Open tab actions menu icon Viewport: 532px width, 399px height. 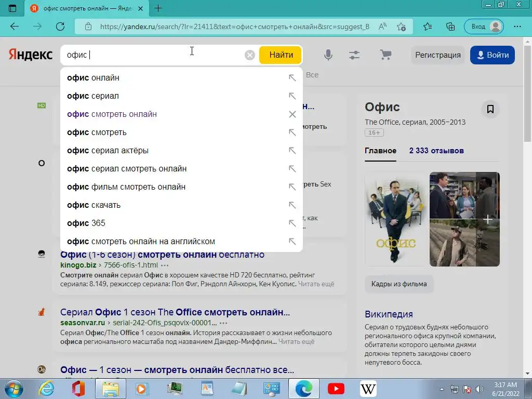[12, 8]
